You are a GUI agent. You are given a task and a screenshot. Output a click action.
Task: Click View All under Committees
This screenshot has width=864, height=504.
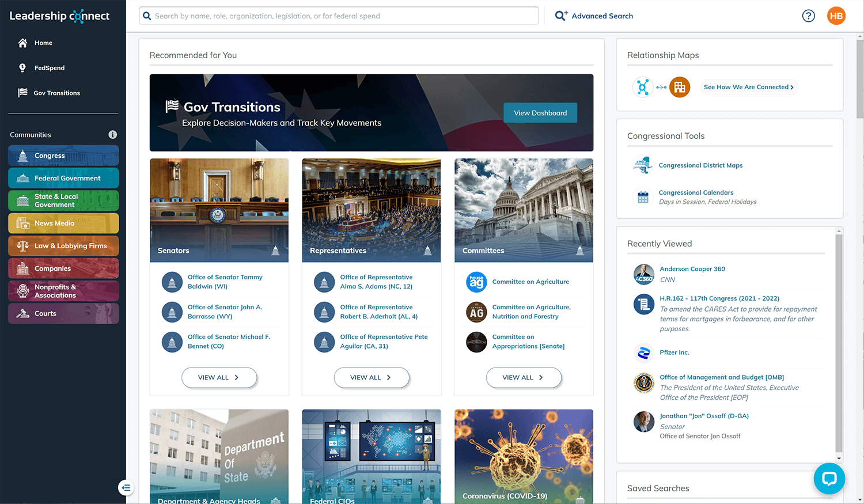[x=524, y=377]
